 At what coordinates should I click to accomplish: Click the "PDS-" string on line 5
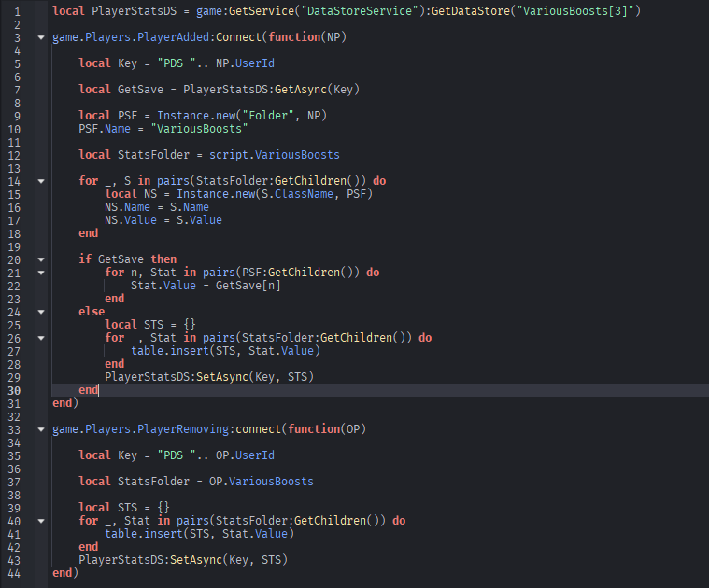pos(177,63)
